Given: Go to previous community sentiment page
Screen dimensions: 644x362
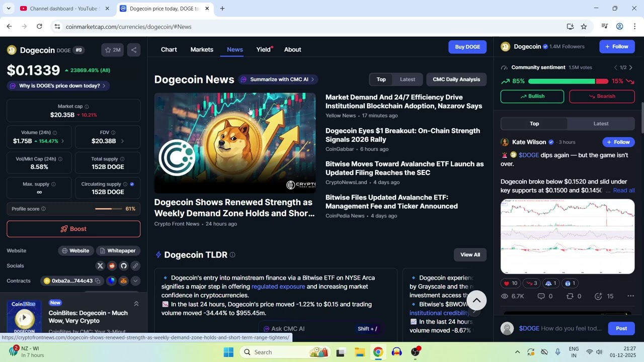Looking at the screenshot, I should tap(615, 67).
